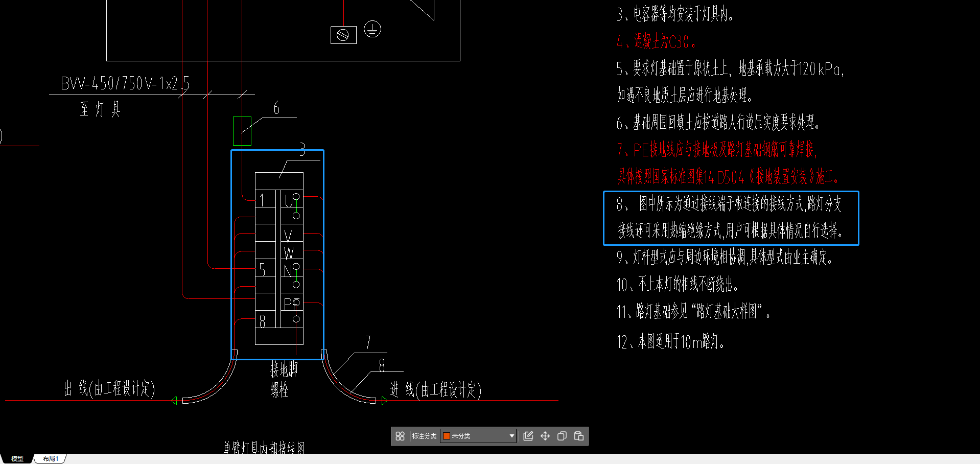Click terminal number 5 on the block

click(262, 269)
